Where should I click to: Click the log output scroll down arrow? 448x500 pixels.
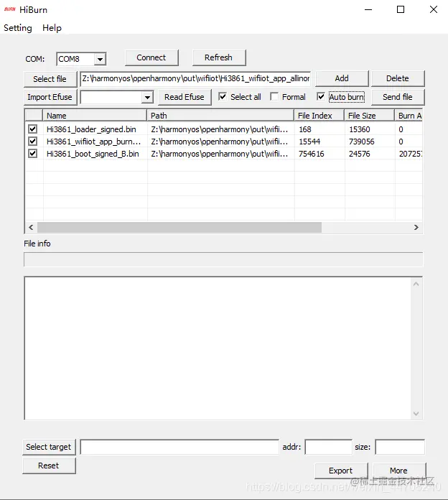416,414
